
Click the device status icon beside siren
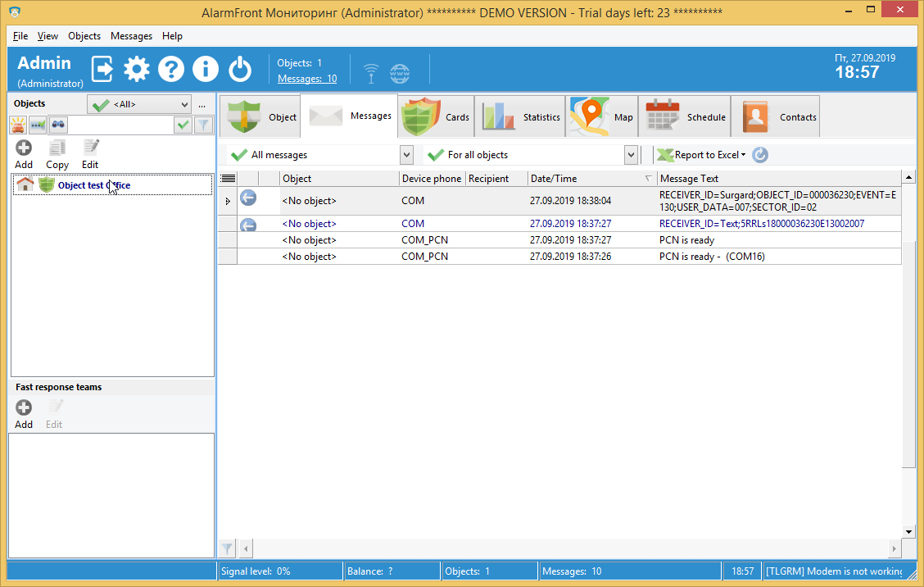tap(37, 125)
